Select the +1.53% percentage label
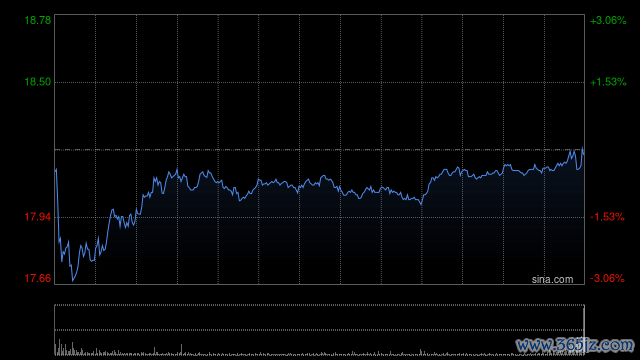Image resolution: width=640 pixels, height=360 pixels. [608, 82]
